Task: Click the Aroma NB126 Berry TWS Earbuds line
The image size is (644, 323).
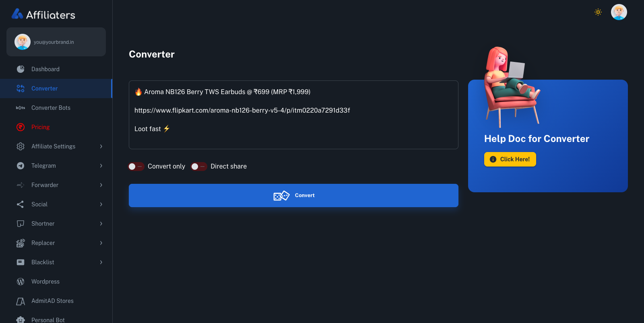Action: pyautogui.click(x=223, y=92)
